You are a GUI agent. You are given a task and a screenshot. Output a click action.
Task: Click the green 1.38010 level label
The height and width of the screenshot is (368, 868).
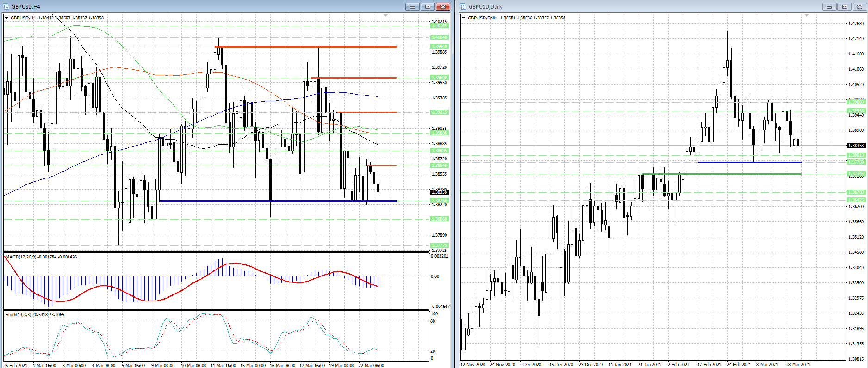coord(856,155)
